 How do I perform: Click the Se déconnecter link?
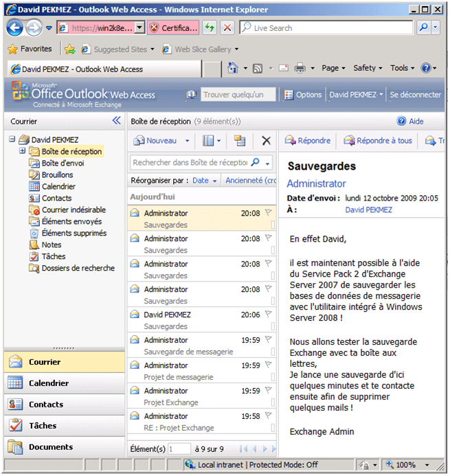coord(415,95)
